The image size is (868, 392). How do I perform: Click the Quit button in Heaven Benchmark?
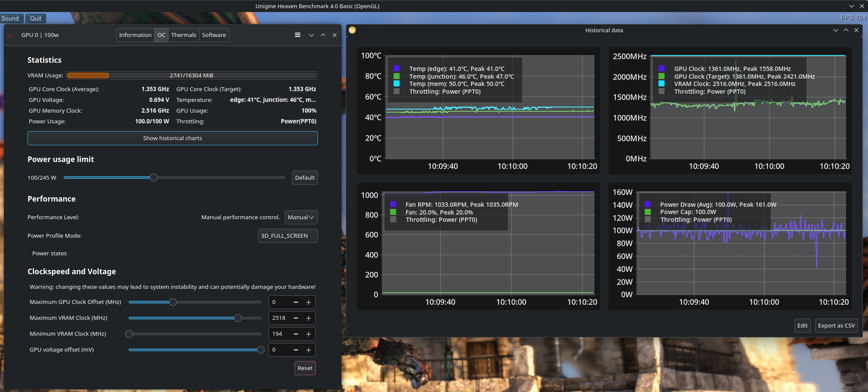click(x=36, y=18)
